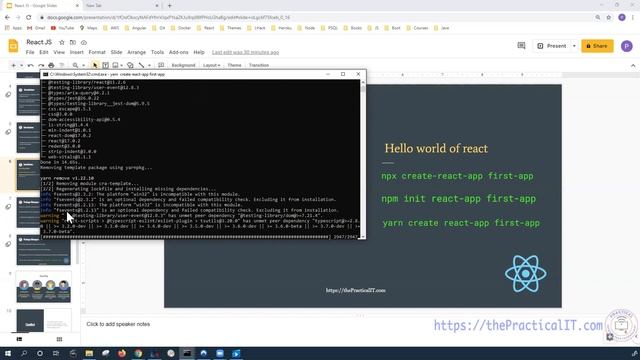Open the View menu

[x=59, y=52]
